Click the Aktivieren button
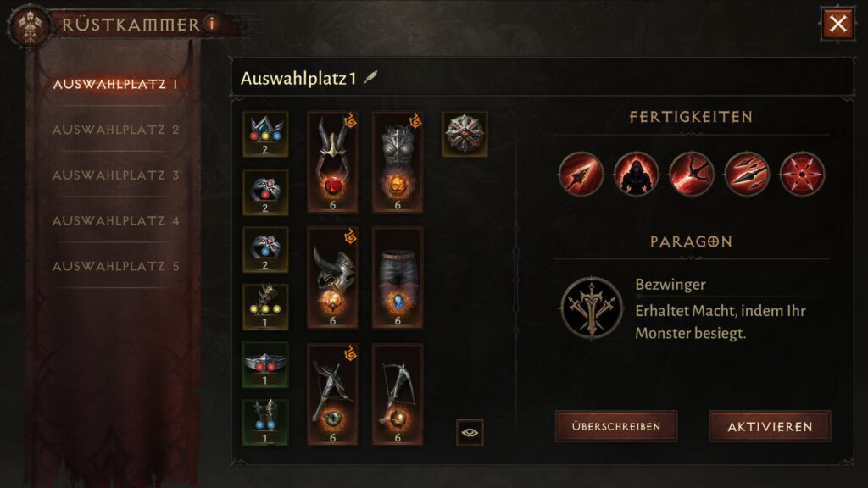The width and height of the screenshot is (868, 488). 770,426
